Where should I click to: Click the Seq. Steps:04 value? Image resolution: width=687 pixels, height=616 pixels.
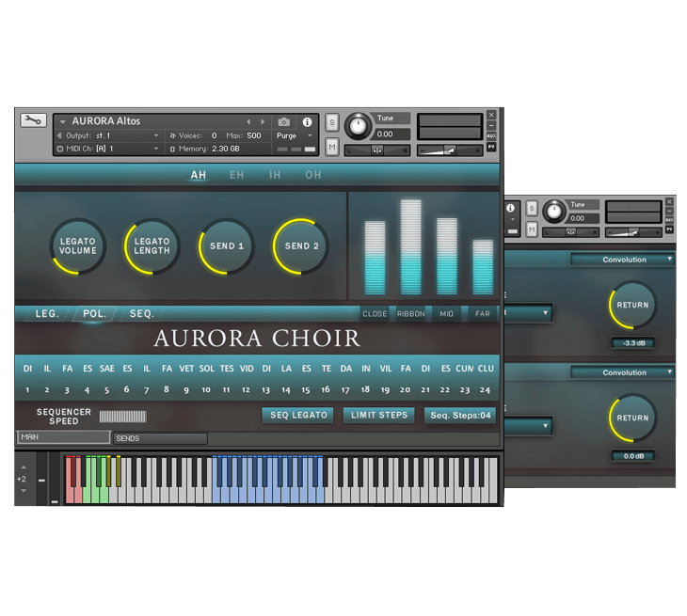[460, 415]
